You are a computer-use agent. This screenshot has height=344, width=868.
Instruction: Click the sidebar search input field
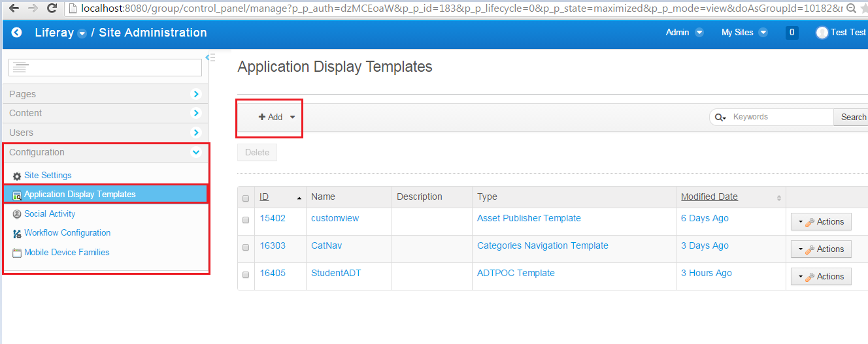click(105, 67)
